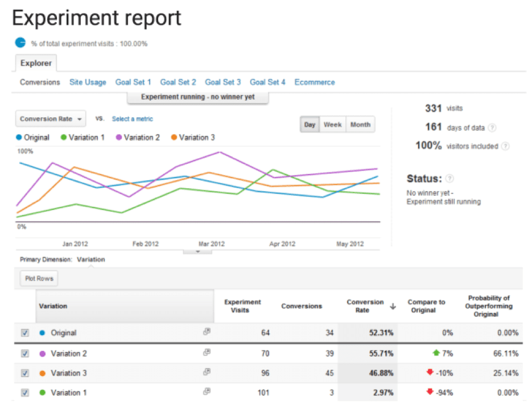Click the Select a metric link
The height and width of the screenshot is (409, 532).
(132, 119)
